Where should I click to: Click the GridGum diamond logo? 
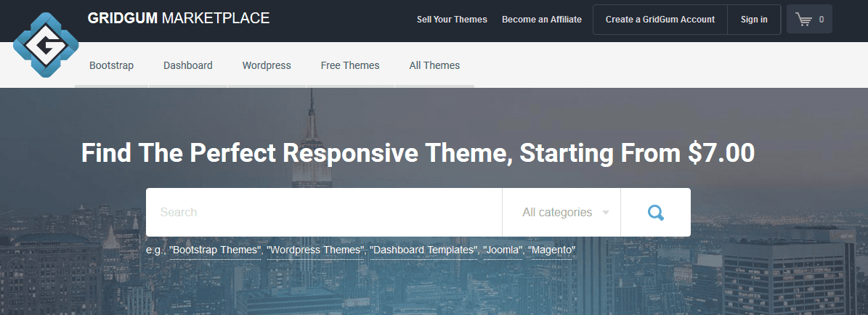click(46, 45)
